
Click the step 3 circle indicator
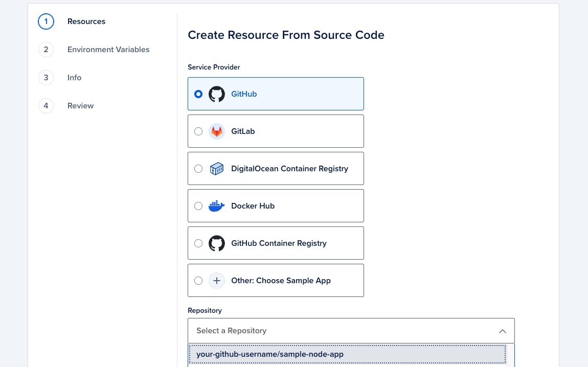click(46, 78)
